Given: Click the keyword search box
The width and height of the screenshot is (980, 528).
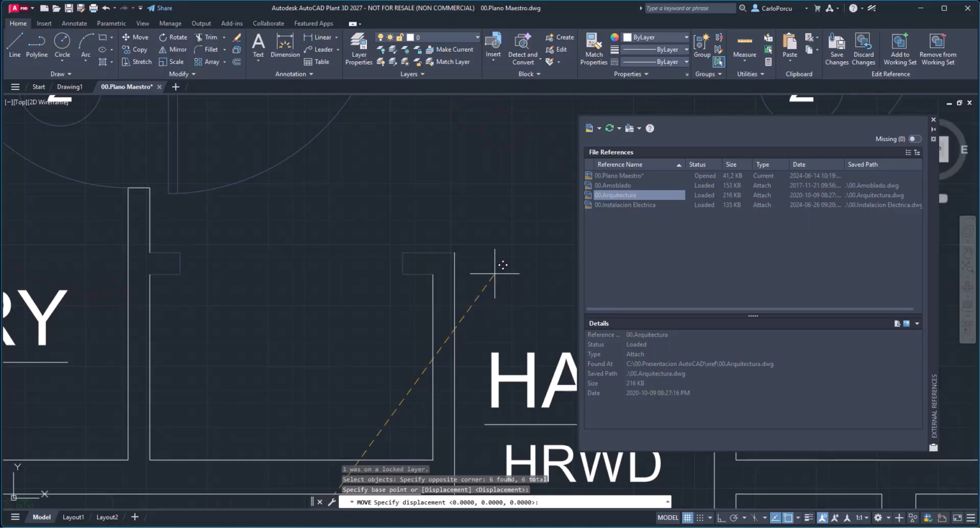Looking at the screenshot, I should pyautogui.click(x=690, y=8).
